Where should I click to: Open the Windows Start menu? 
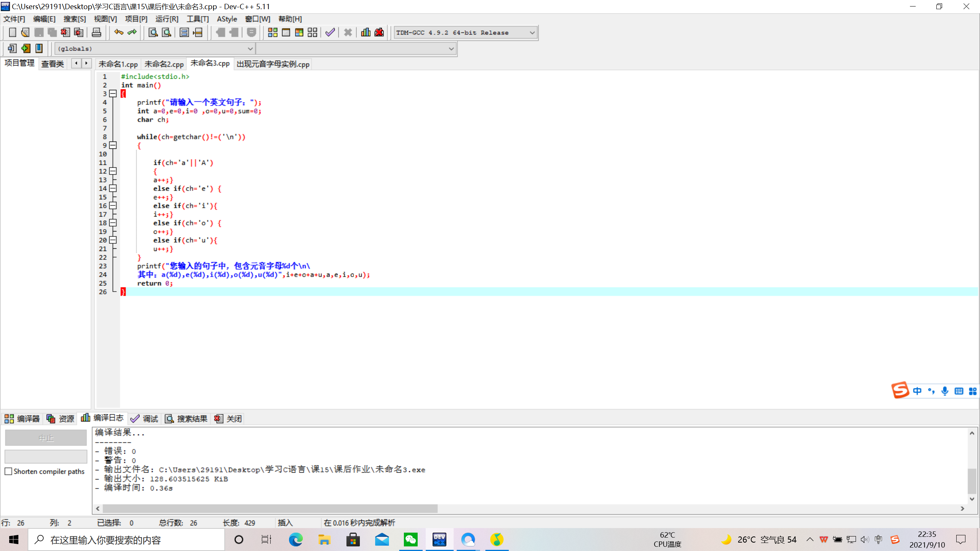pos(14,540)
